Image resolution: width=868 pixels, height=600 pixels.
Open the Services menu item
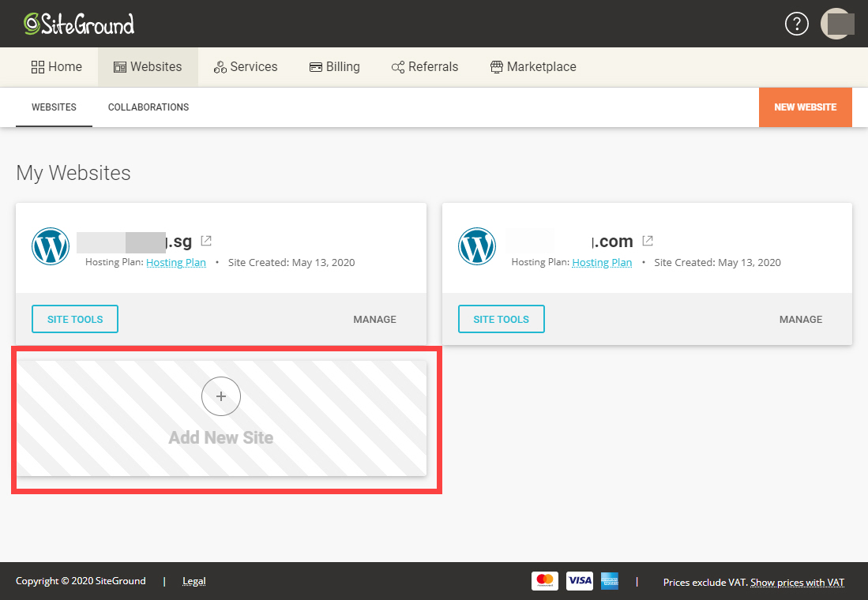246,67
